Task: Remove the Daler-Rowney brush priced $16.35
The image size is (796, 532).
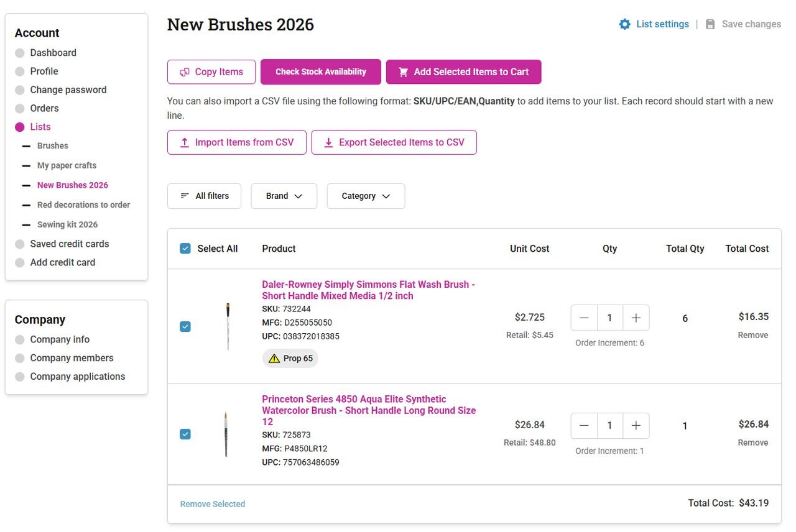Action: tap(753, 335)
